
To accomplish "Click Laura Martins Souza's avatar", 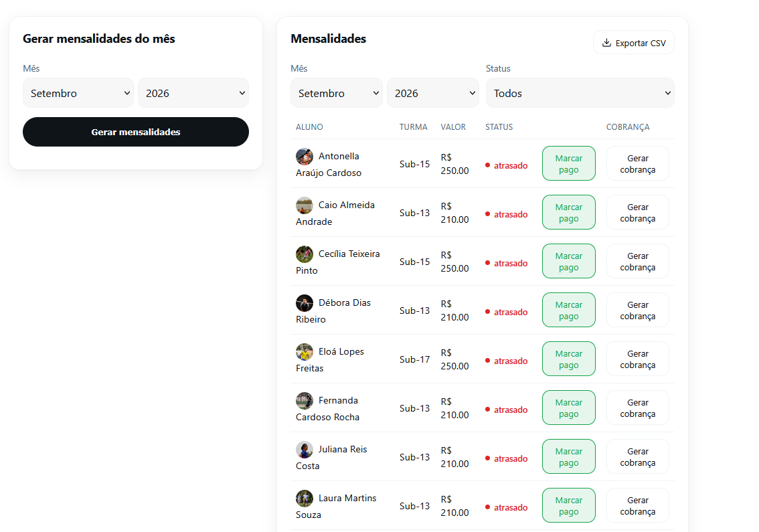I will click(x=305, y=499).
